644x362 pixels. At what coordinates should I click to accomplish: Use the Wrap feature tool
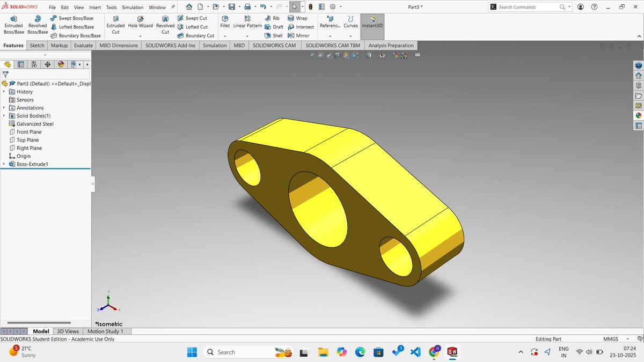click(297, 18)
